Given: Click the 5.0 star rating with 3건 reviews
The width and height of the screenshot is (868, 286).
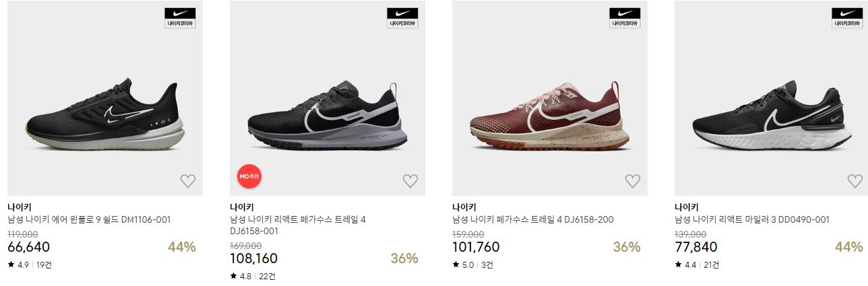Looking at the screenshot, I should pos(473,265).
